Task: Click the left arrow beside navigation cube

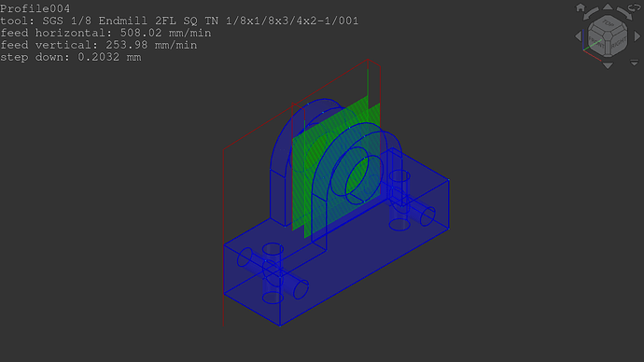Action: pos(579,36)
